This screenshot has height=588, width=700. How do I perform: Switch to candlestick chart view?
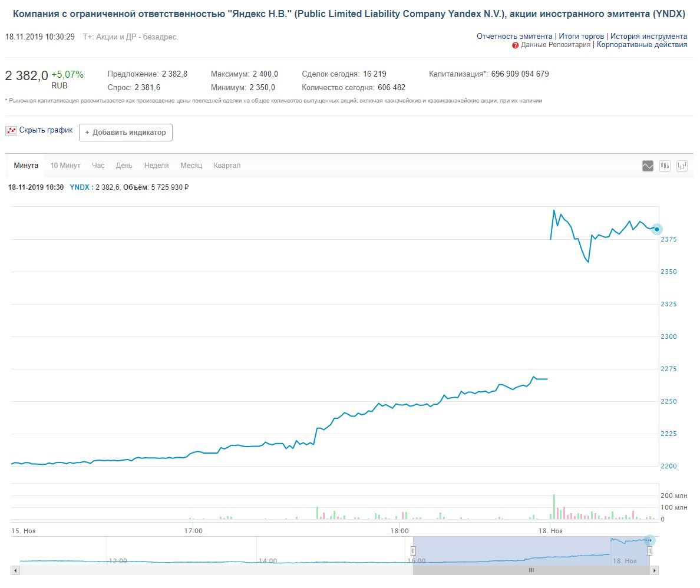coord(665,166)
